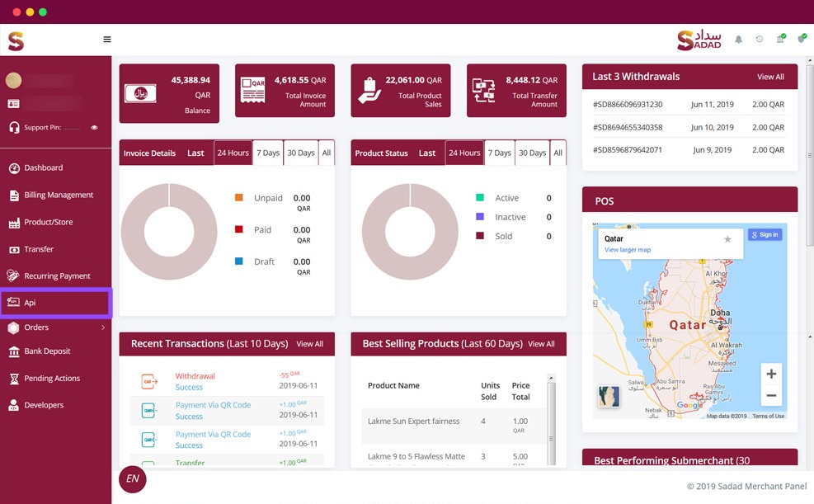Open the notifications bell icon

pyautogui.click(x=738, y=40)
